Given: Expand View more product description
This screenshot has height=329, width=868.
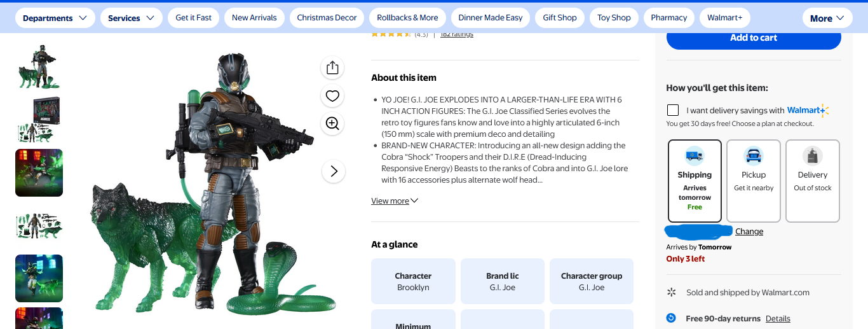Looking at the screenshot, I should [395, 201].
